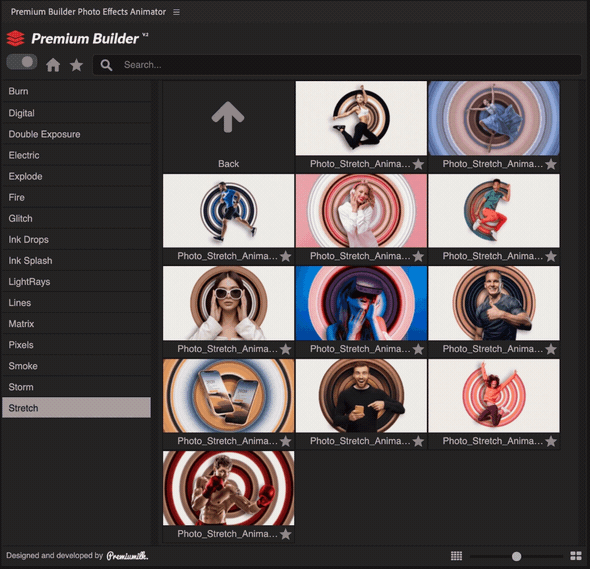Screen dimensions: 590x569
Task: Star the boxer with red gloves preset
Action: pyautogui.click(x=286, y=534)
